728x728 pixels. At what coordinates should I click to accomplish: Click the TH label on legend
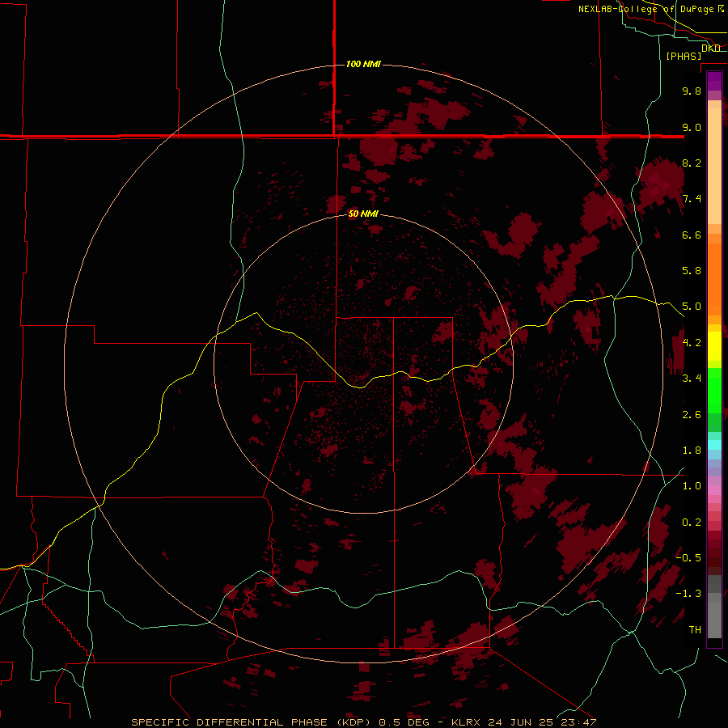coord(695,630)
